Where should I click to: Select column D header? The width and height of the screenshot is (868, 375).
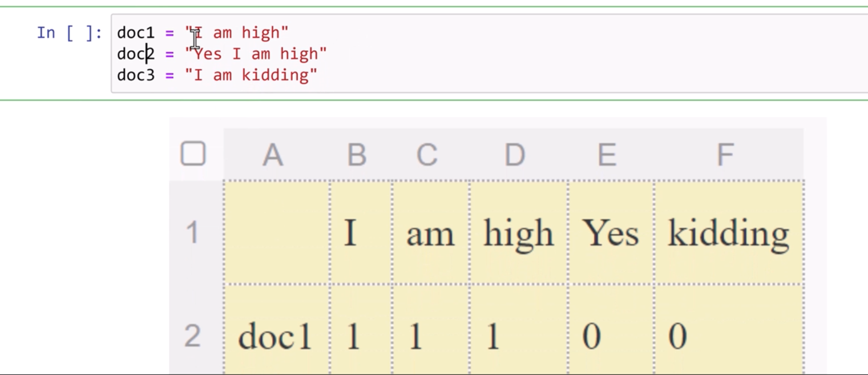click(x=515, y=155)
